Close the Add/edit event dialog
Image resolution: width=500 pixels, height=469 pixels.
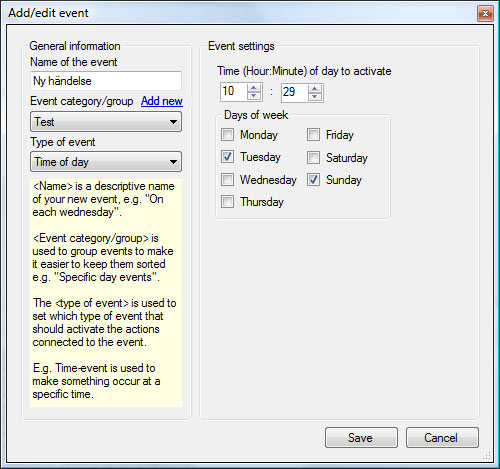point(485,14)
